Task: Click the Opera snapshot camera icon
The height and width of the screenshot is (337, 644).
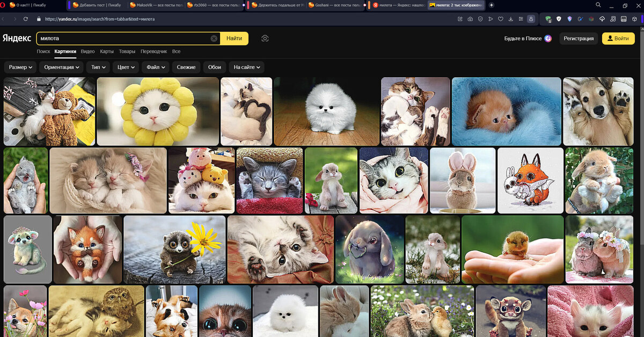Action: [x=470, y=19]
